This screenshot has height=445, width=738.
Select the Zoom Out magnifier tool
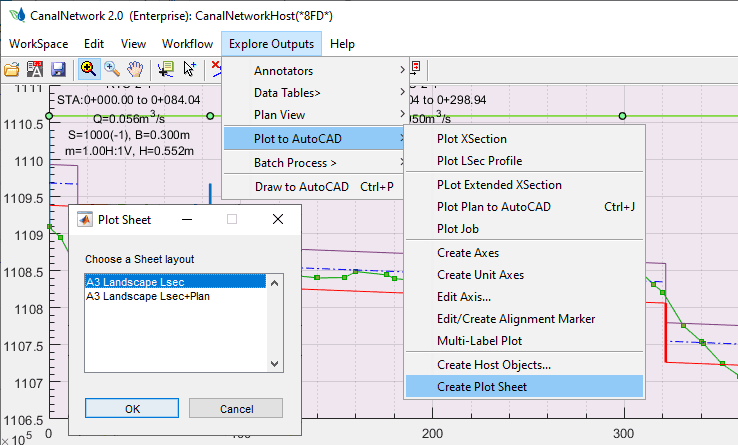[112, 69]
